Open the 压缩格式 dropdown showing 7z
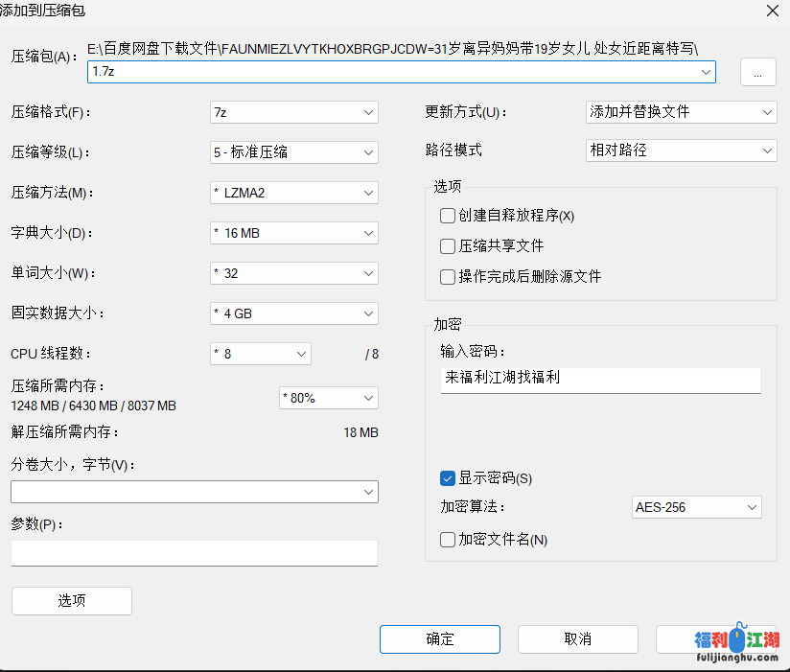Viewport: 790px width, 672px height. click(293, 112)
